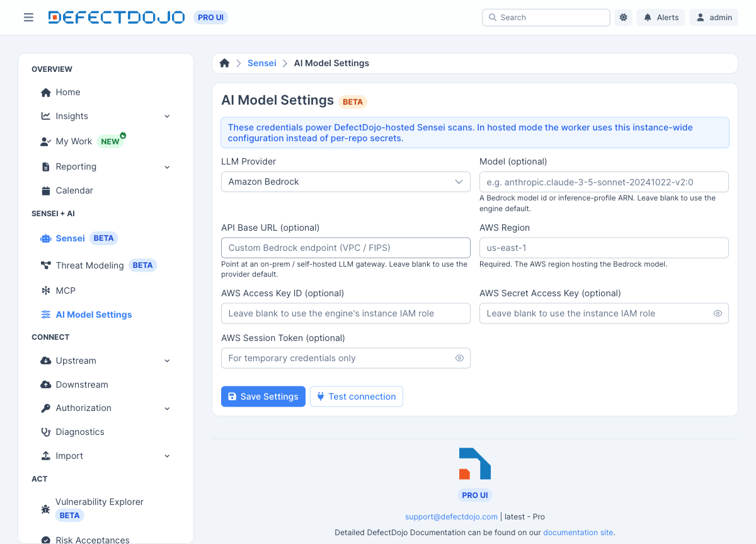The image size is (756, 544).
Task: Toggle the hamburger sidebar menu
Action: [x=28, y=18]
